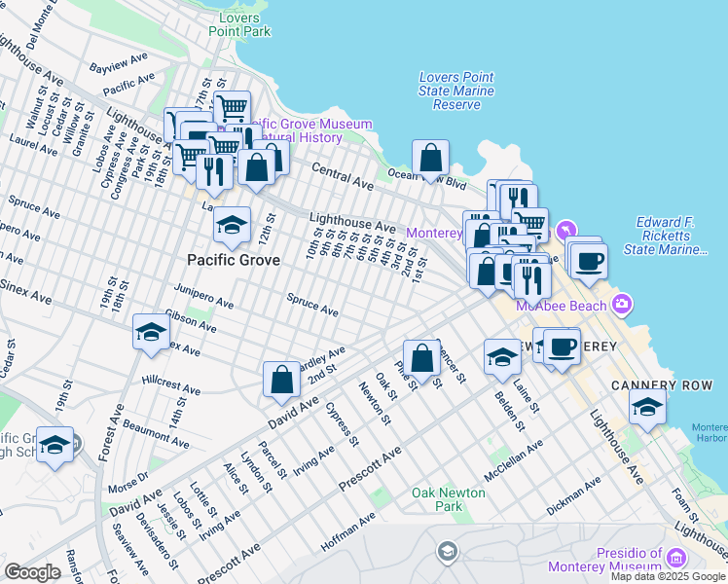The height and width of the screenshot is (584, 728).
Task: Click the McAbee Beach label
Action: click(x=562, y=306)
